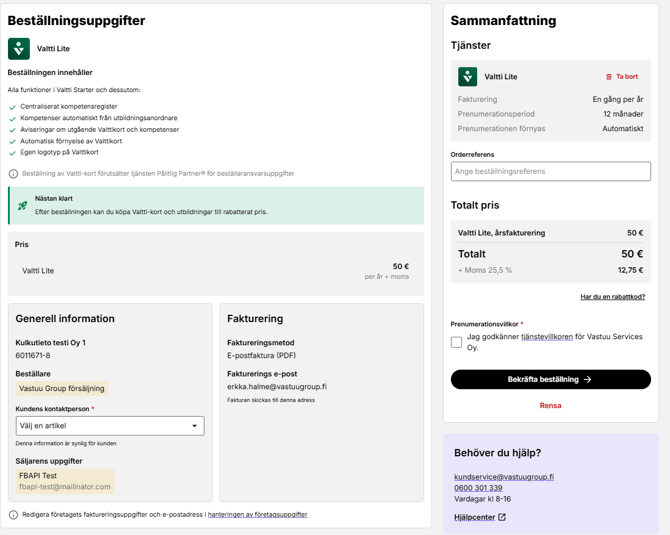This screenshot has width=670, height=535.
Task: Click the E-postfaktura (PDF) value
Action: 262,356
